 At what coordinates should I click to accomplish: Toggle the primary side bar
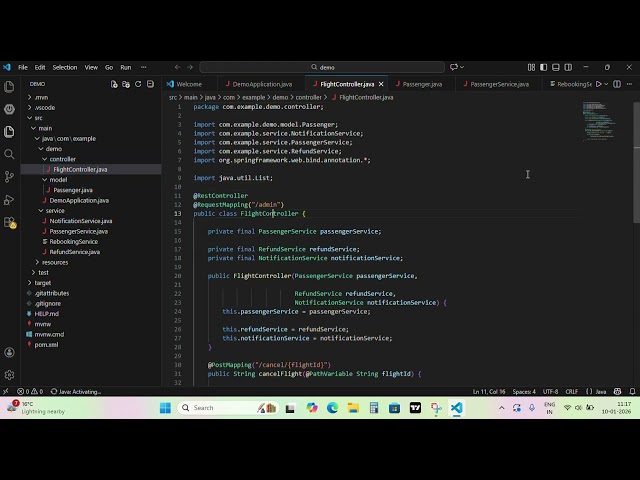click(x=543, y=67)
